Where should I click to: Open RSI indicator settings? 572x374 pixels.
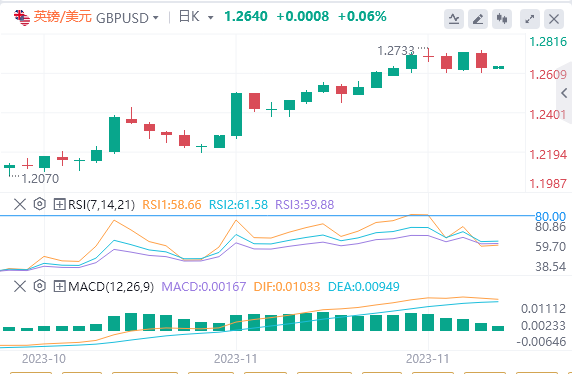point(39,204)
